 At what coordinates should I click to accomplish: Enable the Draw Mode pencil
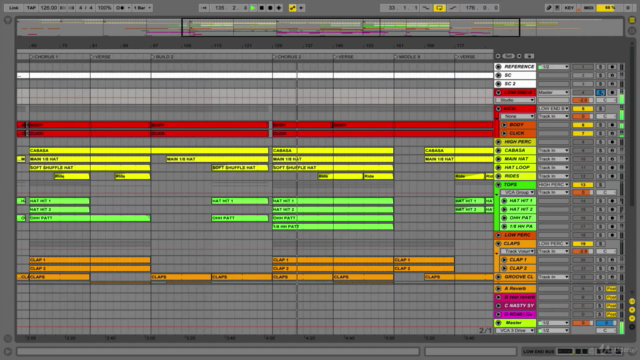pyautogui.click(x=549, y=8)
